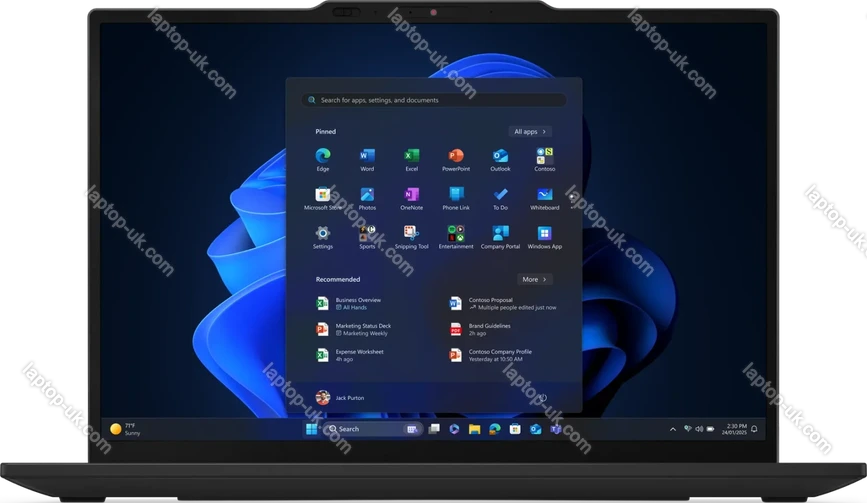Viewport: 867px width, 503px height.
Task: Click the Start menu search field
Action: click(434, 100)
